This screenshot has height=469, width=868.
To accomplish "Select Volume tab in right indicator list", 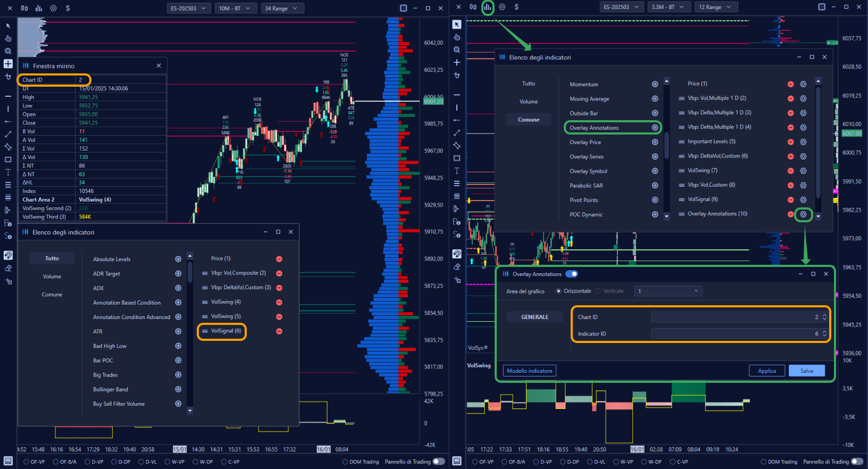I will (x=529, y=102).
